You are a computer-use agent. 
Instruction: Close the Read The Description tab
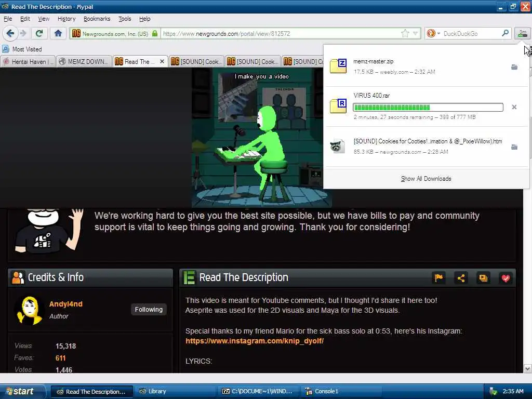(162, 61)
